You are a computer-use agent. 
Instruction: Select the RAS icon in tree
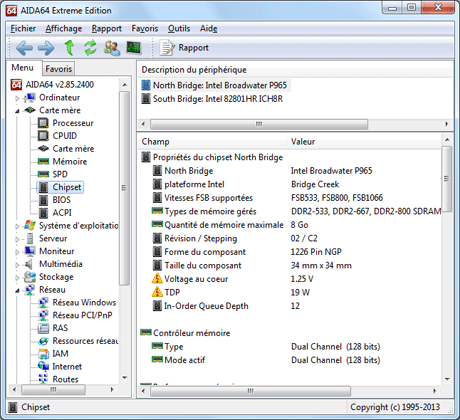tap(43, 328)
